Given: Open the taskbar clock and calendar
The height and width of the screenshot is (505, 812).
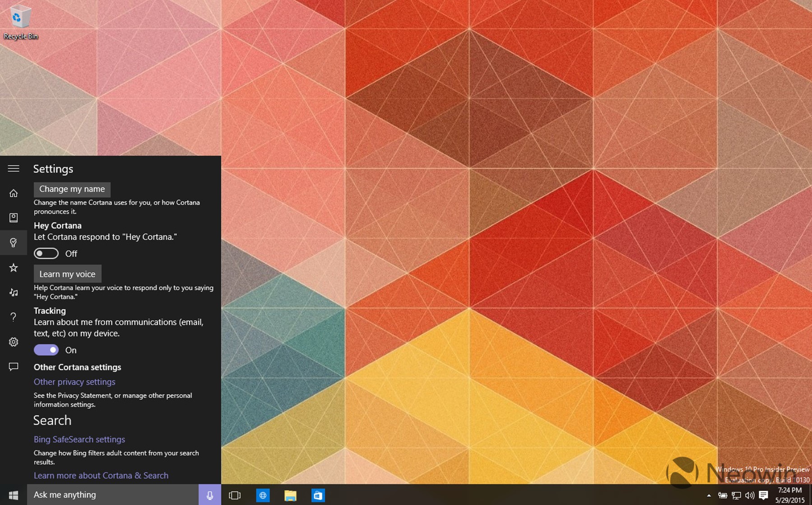Looking at the screenshot, I should coord(790,495).
